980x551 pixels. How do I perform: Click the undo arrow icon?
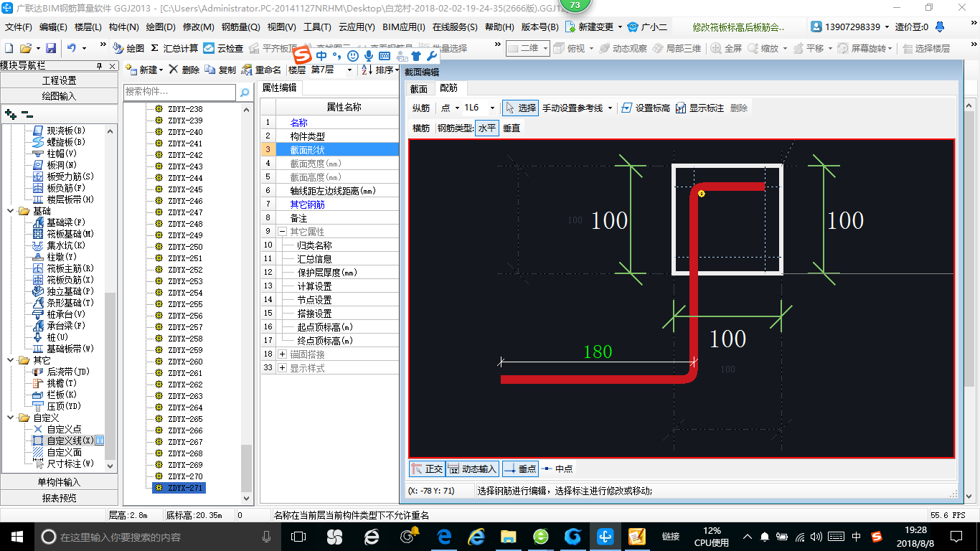coord(72,48)
